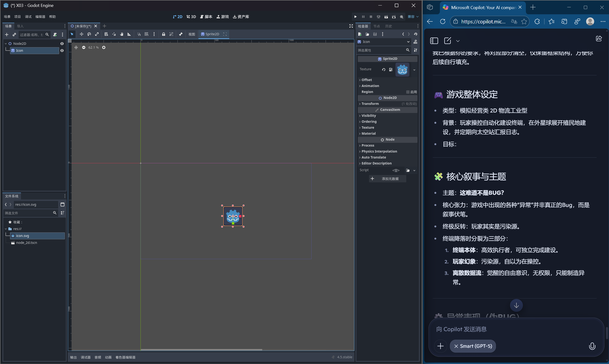This screenshot has width=609, height=364.
Task: Activate the Pan tool
Action: [122, 34]
